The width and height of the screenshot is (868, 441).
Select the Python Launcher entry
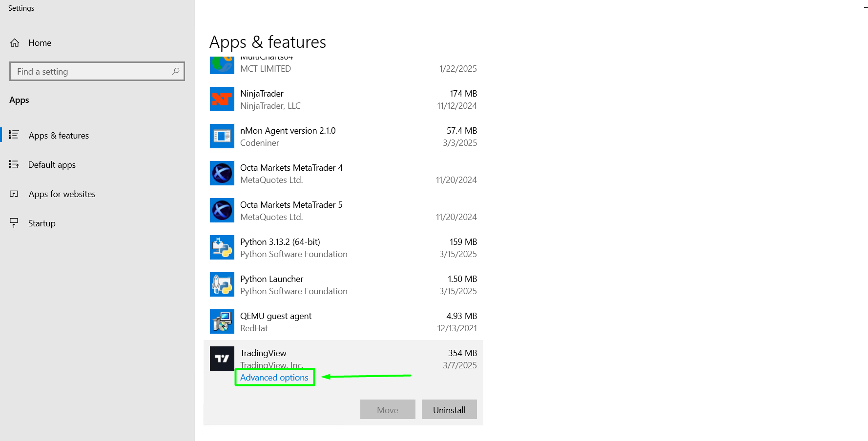343,285
